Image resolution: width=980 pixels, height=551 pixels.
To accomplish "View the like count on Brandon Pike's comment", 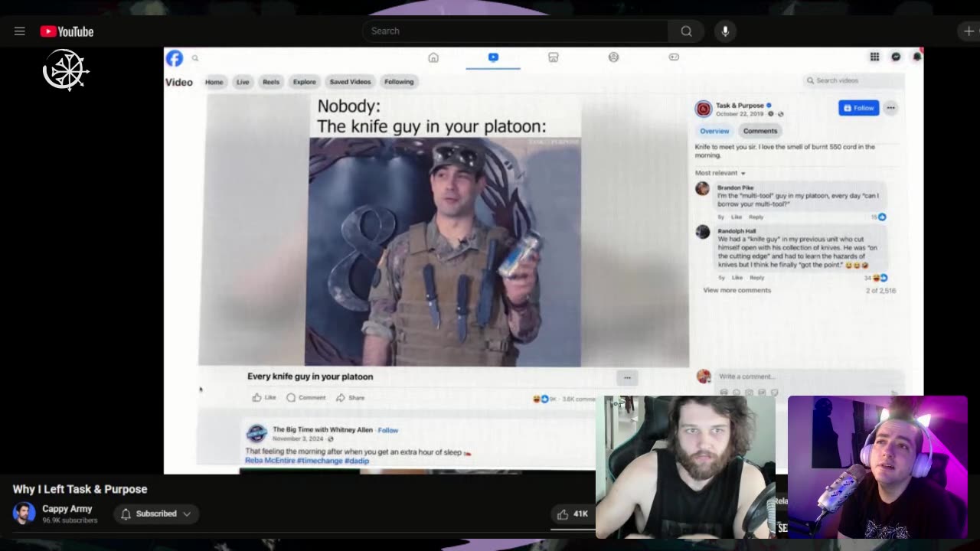I will click(878, 217).
